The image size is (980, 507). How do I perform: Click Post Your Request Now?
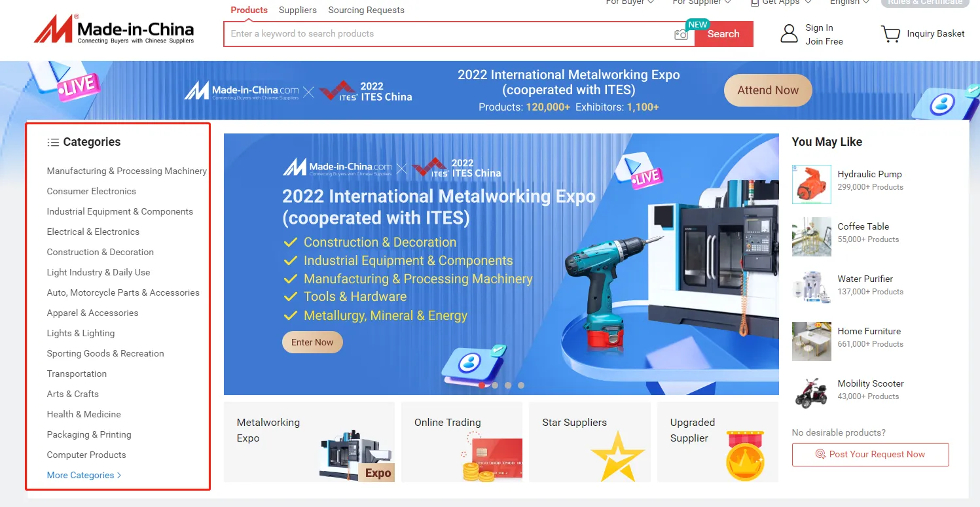click(871, 454)
